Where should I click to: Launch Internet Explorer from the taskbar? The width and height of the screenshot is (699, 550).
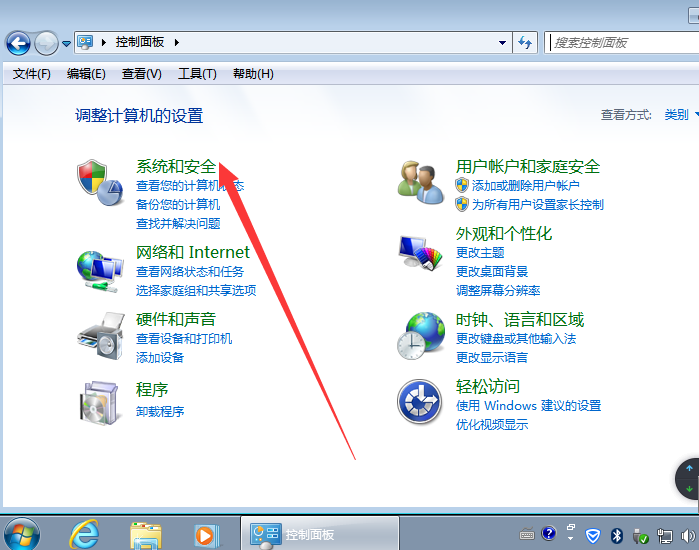pos(84,534)
